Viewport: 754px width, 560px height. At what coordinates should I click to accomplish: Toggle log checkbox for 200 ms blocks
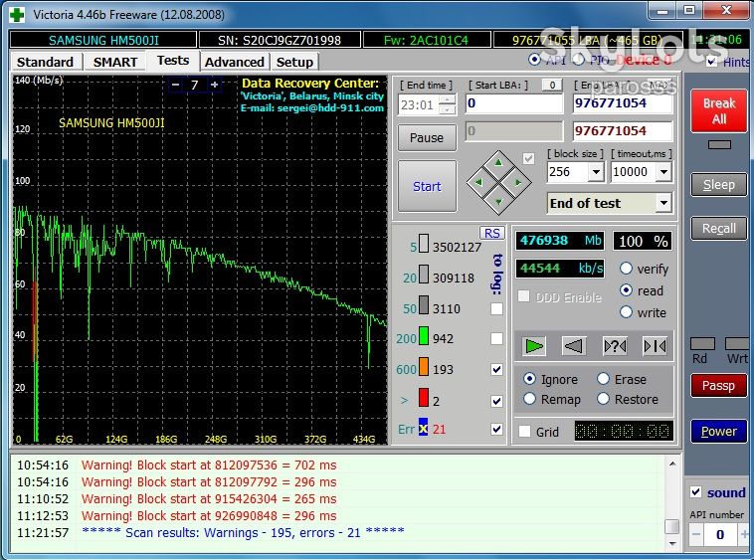(x=496, y=338)
